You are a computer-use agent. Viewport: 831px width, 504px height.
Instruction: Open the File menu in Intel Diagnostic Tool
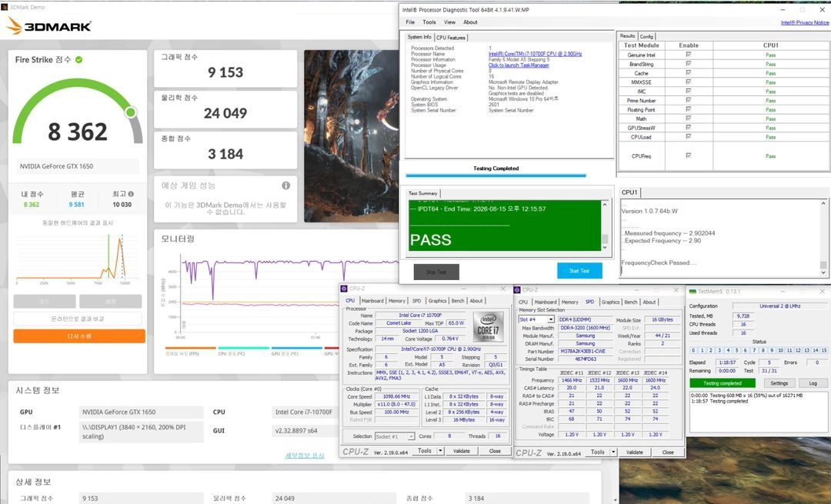(410, 22)
